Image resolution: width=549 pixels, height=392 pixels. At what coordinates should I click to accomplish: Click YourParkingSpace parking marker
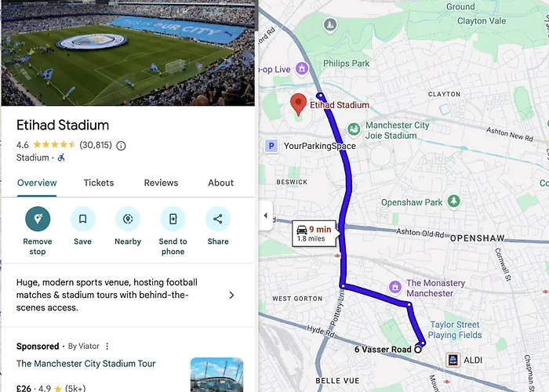(271, 146)
